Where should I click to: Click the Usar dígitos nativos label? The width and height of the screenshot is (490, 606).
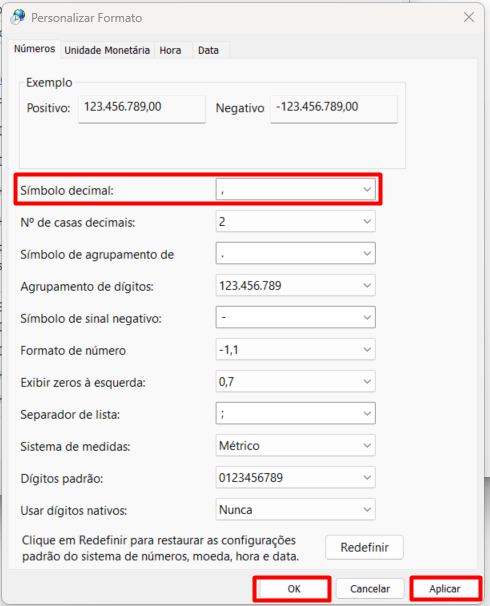pos(73,511)
